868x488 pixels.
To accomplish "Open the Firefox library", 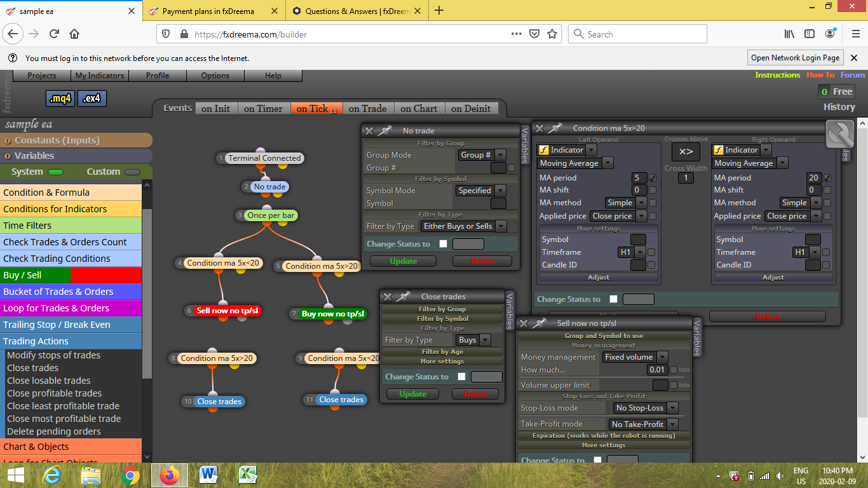I will pos(789,34).
